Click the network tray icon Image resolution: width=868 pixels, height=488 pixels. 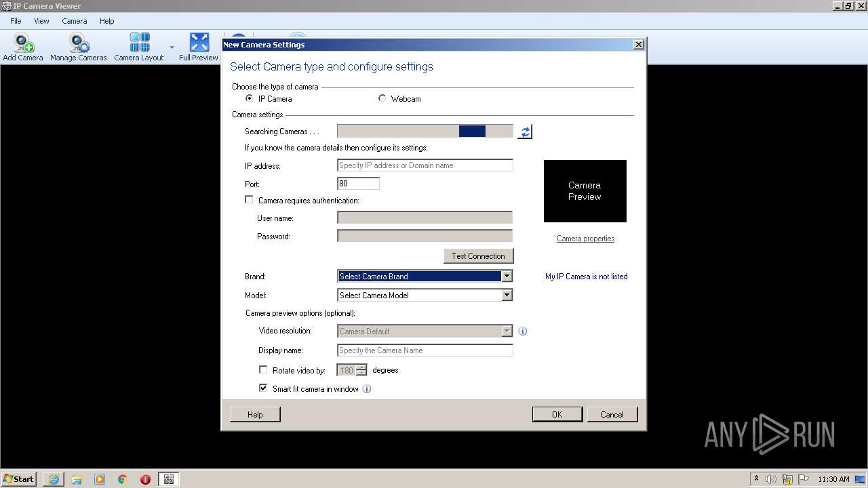coord(787,479)
